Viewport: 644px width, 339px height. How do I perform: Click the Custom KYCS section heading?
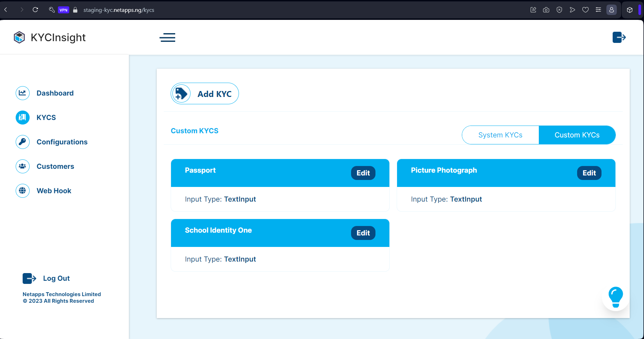pyautogui.click(x=195, y=131)
